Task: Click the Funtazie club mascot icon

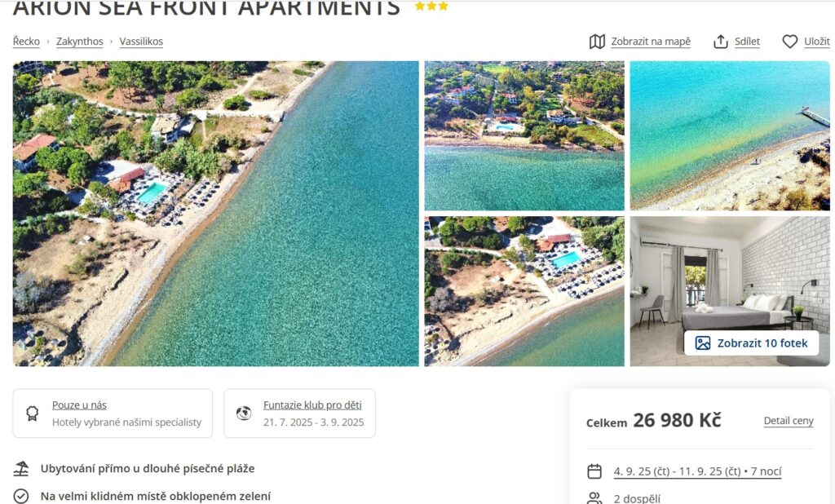Action: (x=244, y=413)
